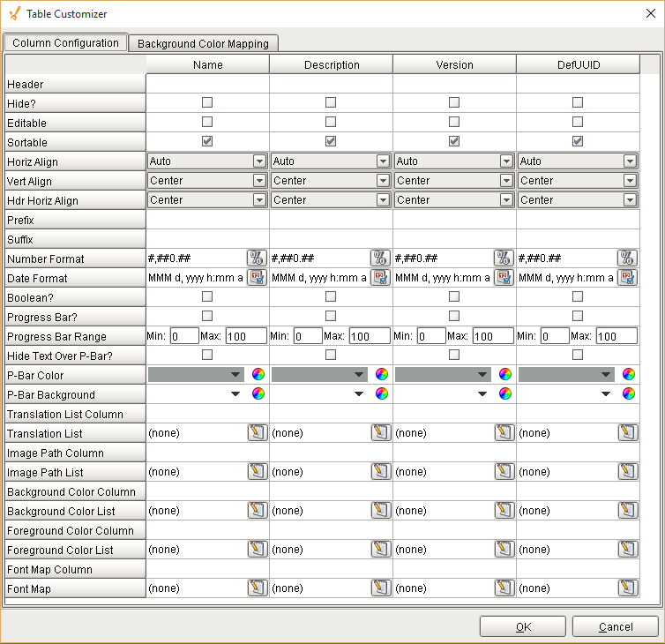Edit Foreground Color List for Version column

504,550
